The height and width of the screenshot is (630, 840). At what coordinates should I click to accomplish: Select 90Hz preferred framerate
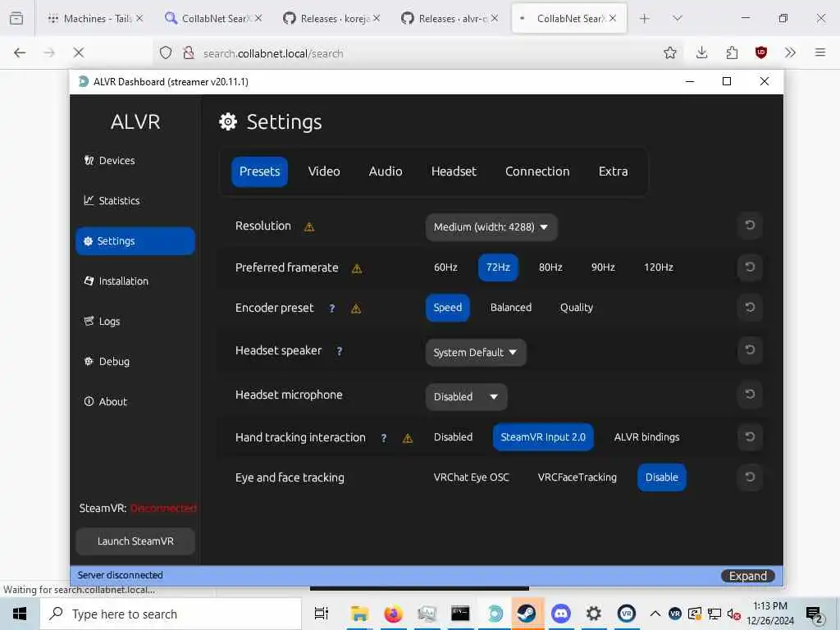click(603, 267)
